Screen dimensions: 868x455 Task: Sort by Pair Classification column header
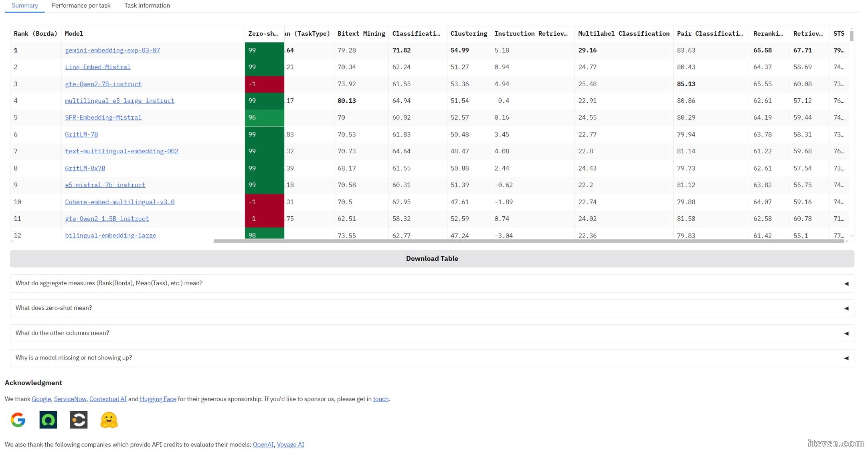click(712, 34)
